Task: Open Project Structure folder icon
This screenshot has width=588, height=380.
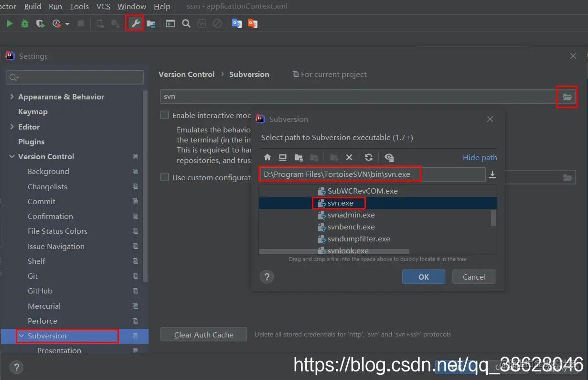Action: pyautogui.click(x=151, y=23)
